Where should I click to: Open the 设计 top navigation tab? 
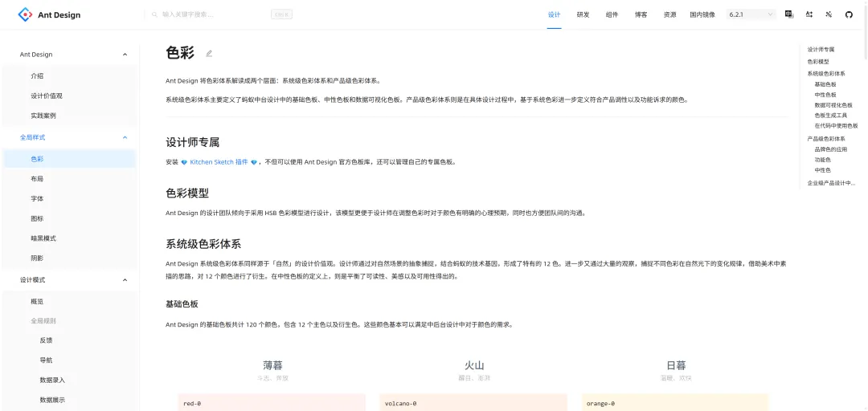(x=554, y=15)
